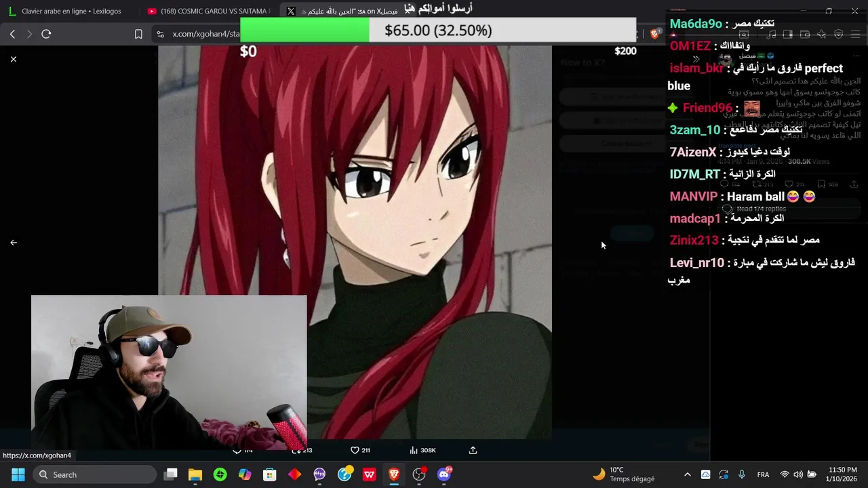
Task: Expand the hidden system tray icons chevron
Action: (687, 474)
